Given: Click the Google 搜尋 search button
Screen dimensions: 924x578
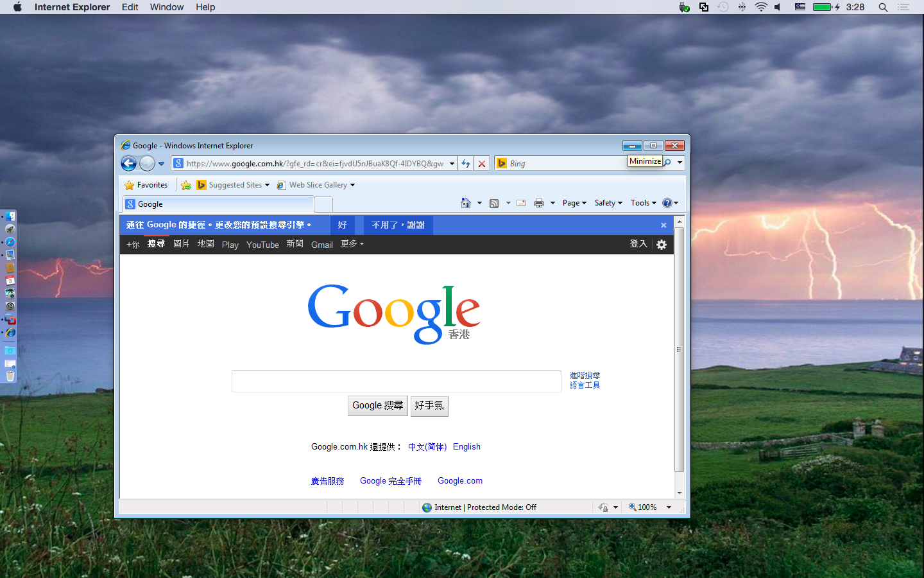Looking at the screenshot, I should (x=378, y=406).
